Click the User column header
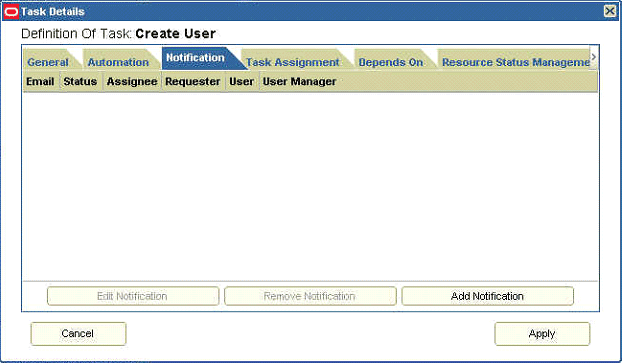The height and width of the screenshot is (363, 622). (242, 82)
